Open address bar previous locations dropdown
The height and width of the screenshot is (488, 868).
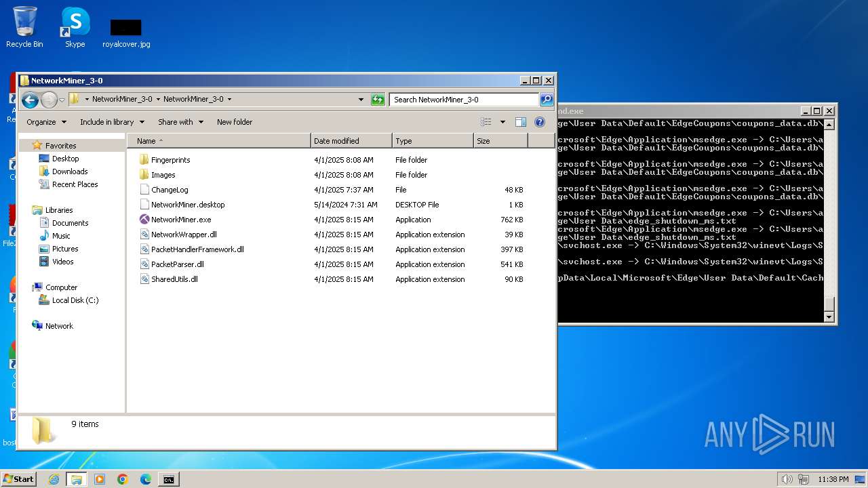361,100
